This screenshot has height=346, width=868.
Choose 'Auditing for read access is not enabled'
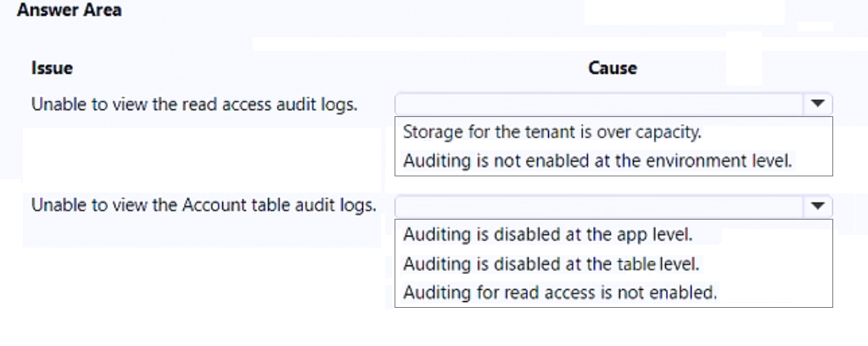(560, 293)
